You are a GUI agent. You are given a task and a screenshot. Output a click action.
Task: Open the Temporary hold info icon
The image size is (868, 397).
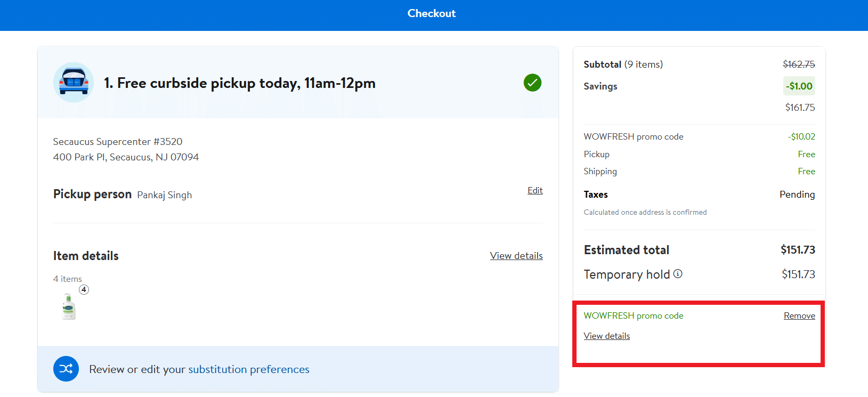coord(678,274)
